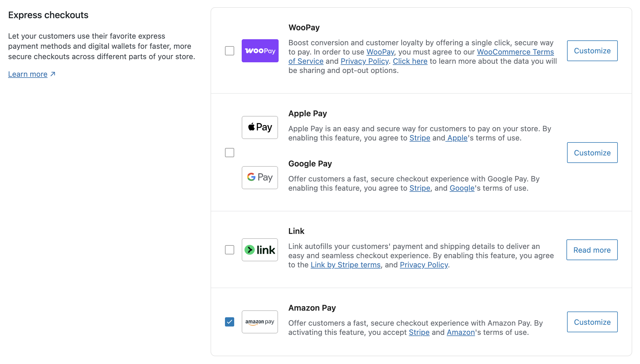Toggle the Apple Pay and Google Pay checkbox
640x364 pixels.
point(230,153)
